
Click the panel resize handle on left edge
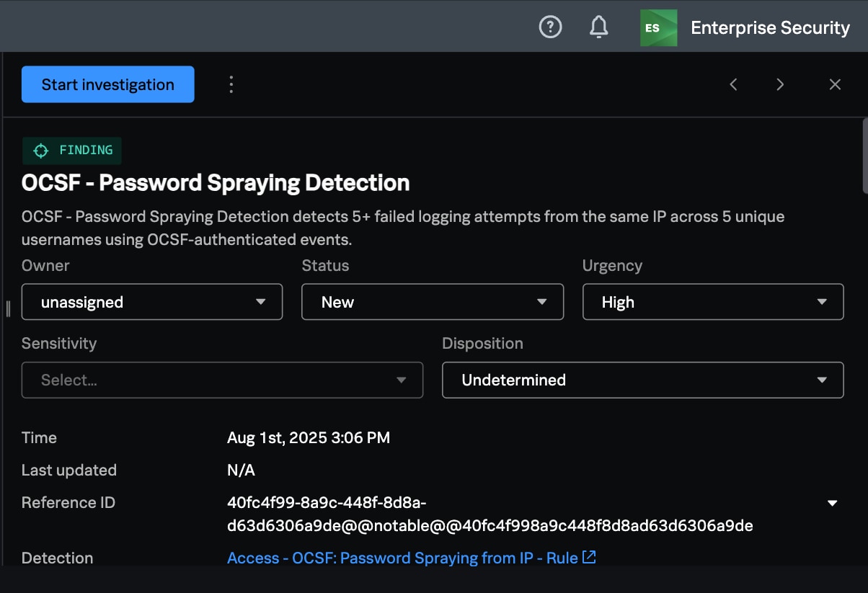pos(7,308)
